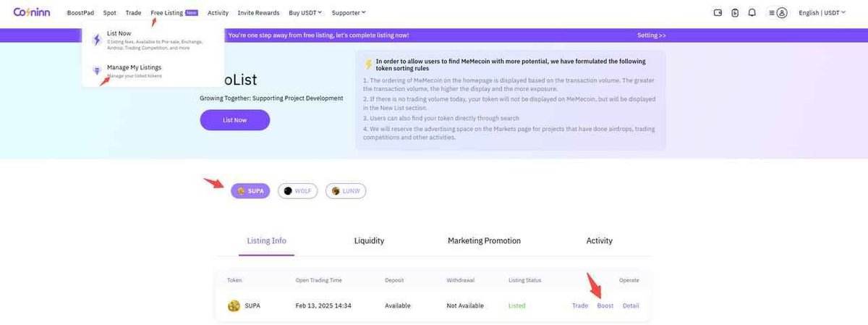Screen dimensions: 868x325
Task: Select the SUPA token chip
Action: coord(250,191)
